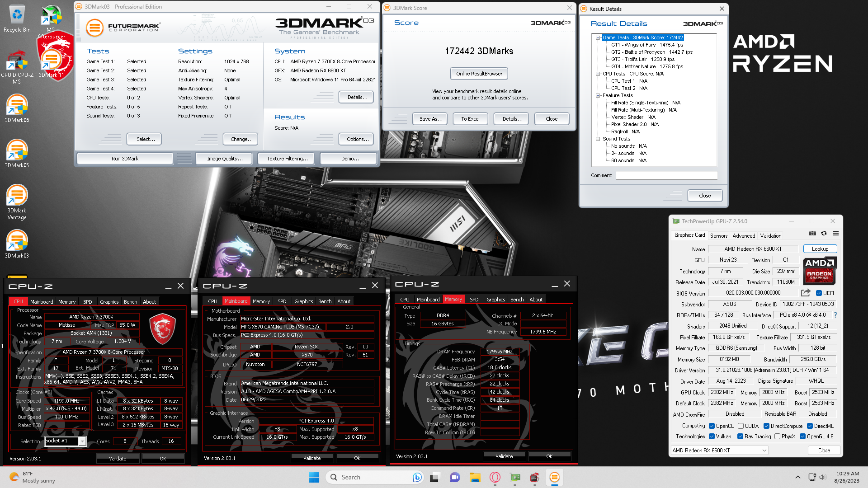Open the Recycle Bin desktop icon

(x=17, y=19)
